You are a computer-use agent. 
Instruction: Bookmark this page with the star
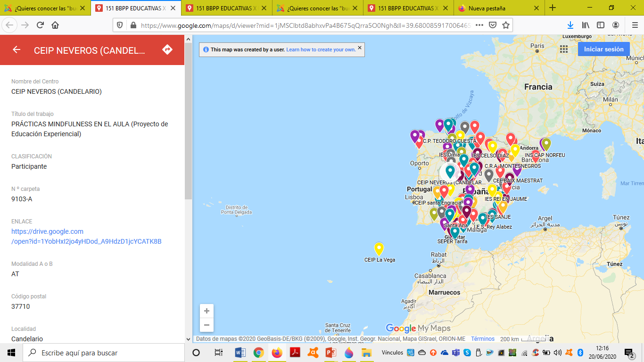[506, 25]
